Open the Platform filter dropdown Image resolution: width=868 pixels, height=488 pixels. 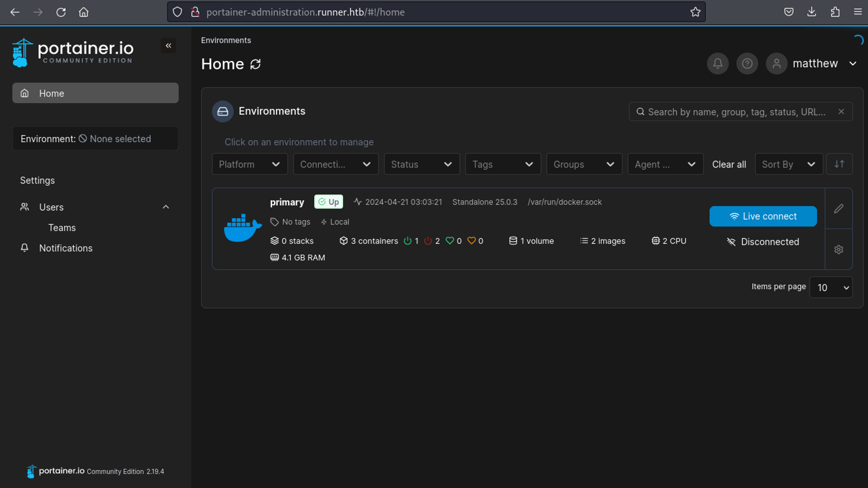pos(250,164)
